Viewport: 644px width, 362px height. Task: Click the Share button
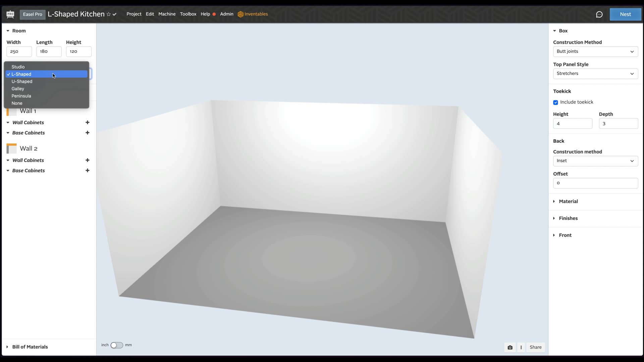pos(535,347)
